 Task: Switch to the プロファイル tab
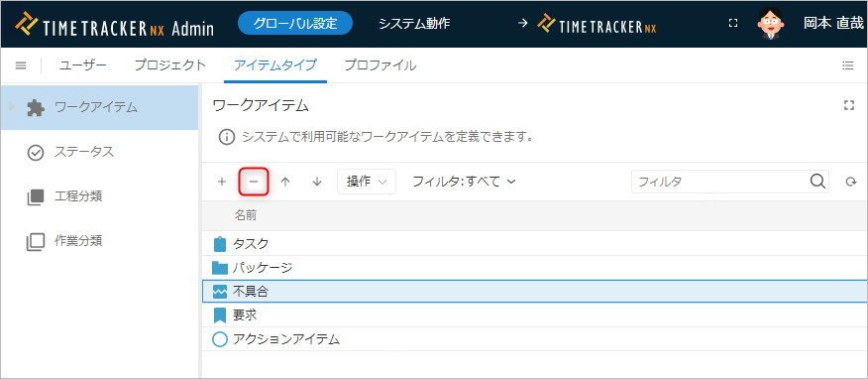380,65
